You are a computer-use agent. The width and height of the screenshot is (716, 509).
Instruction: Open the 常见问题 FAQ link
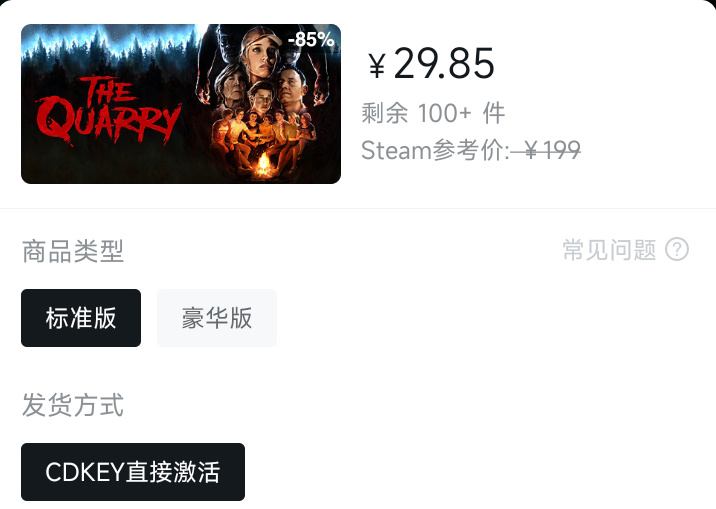coord(609,250)
